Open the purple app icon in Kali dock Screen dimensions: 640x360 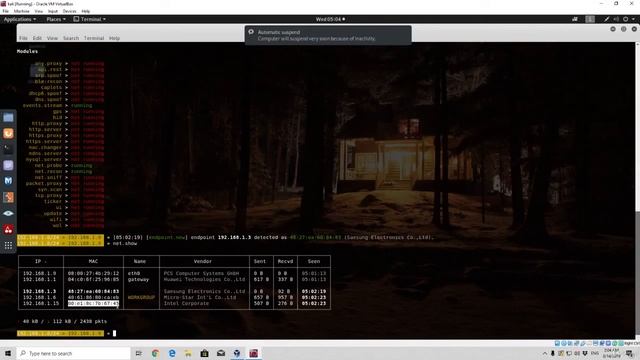[8, 165]
